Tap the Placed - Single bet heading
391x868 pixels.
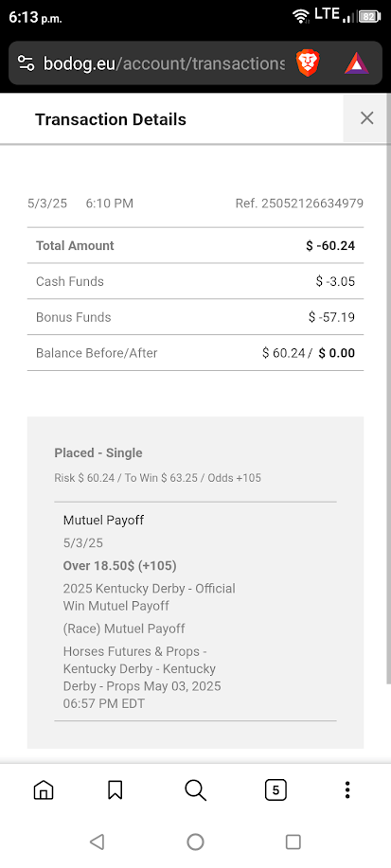(x=98, y=452)
